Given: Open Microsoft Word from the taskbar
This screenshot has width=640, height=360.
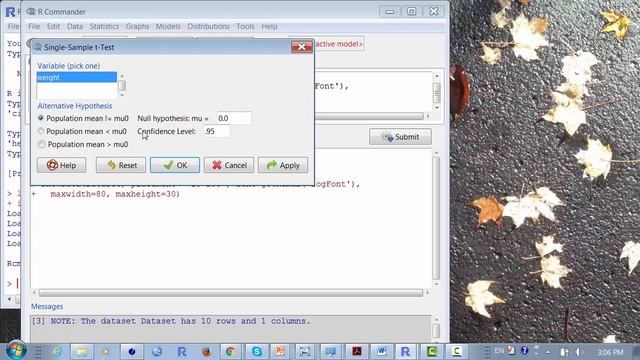Looking at the screenshot, I should pyautogui.click(x=382, y=351).
